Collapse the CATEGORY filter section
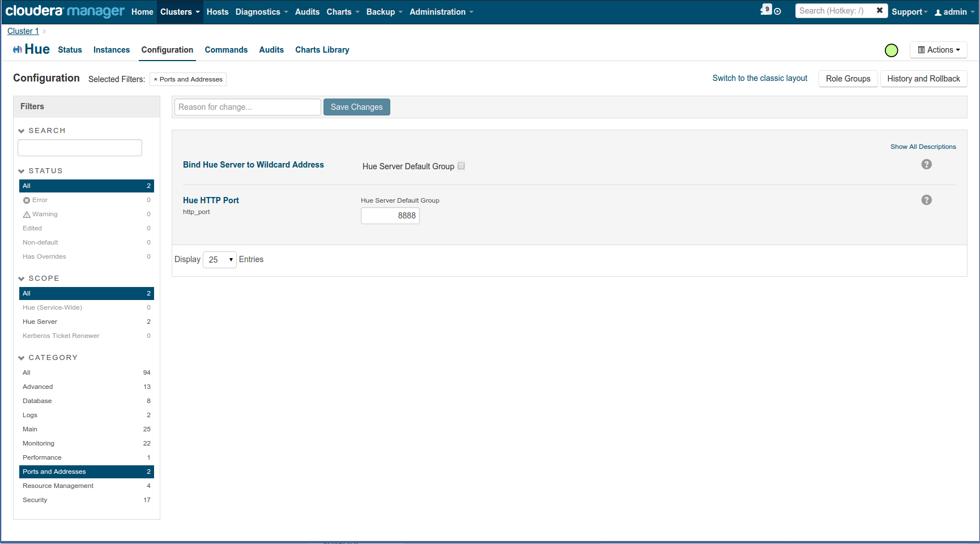Viewport: 980px width, 544px height. (x=22, y=358)
